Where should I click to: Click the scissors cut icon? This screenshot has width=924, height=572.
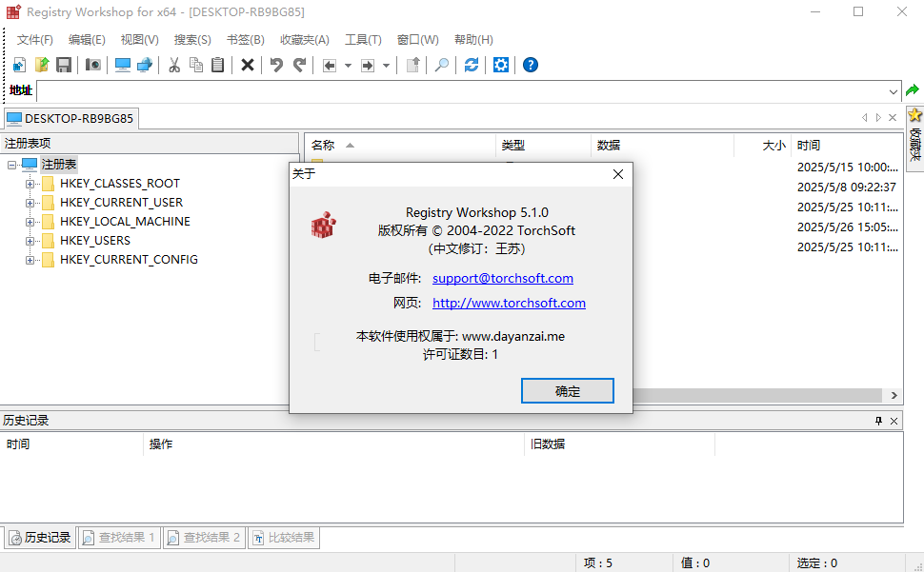click(x=173, y=65)
